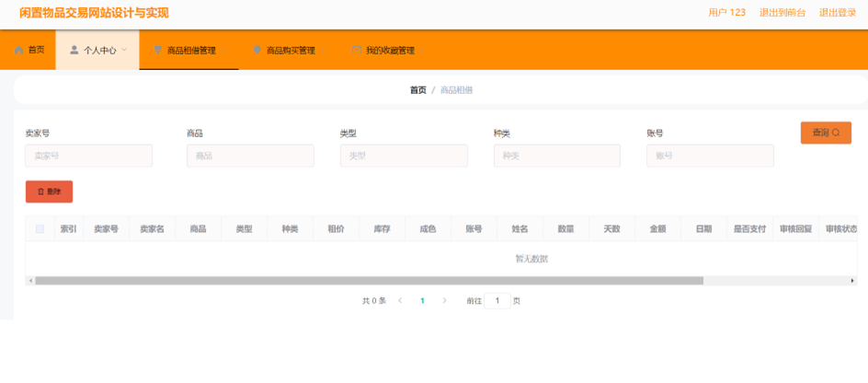This screenshot has width=868, height=383.
Task: Click the 种类 column header
Action: pos(290,229)
